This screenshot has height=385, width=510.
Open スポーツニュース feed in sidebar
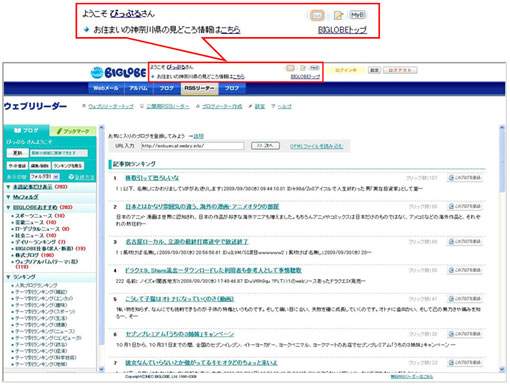pyautogui.click(x=34, y=216)
